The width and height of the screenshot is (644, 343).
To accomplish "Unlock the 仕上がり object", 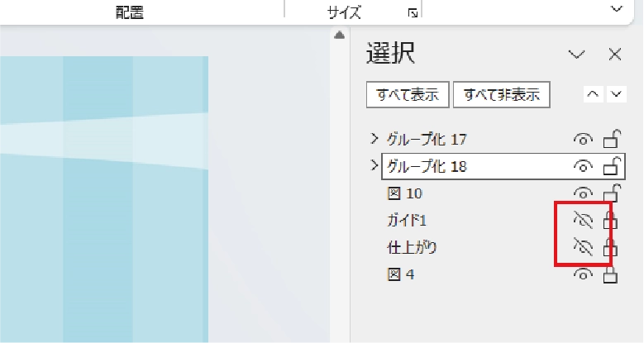I will click(x=610, y=247).
